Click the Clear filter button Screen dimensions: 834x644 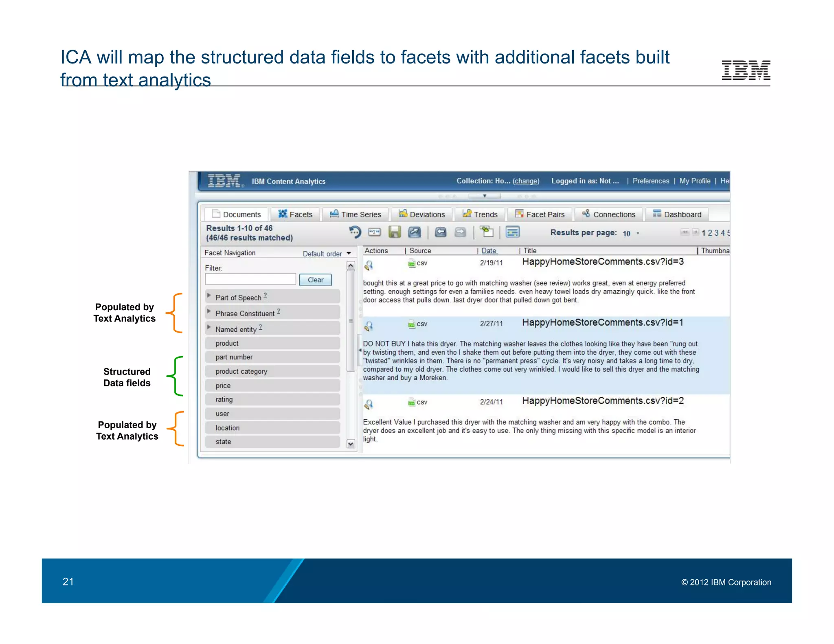tap(316, 280)
